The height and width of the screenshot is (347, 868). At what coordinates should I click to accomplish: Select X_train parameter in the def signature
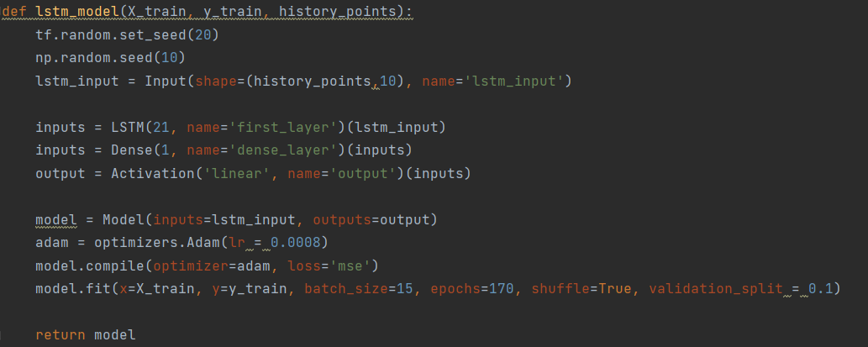click(x=157, y=12)
